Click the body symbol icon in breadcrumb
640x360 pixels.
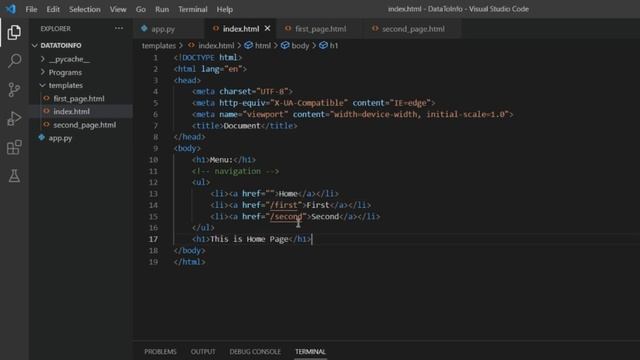coord(285,45)
